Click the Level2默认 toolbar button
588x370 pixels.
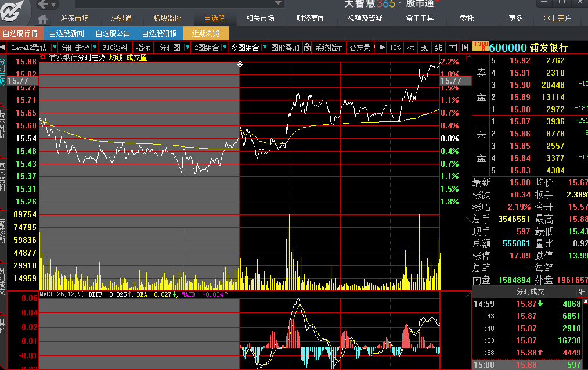(x=29, y=48)
